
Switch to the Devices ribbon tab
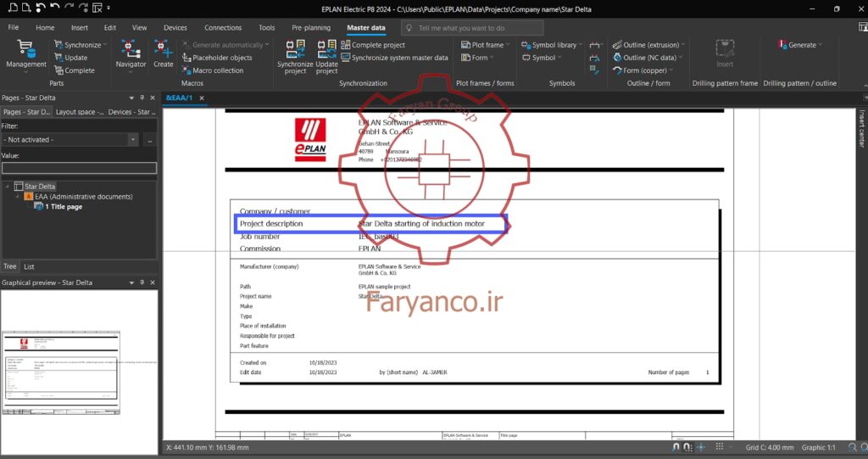(175, 27)
